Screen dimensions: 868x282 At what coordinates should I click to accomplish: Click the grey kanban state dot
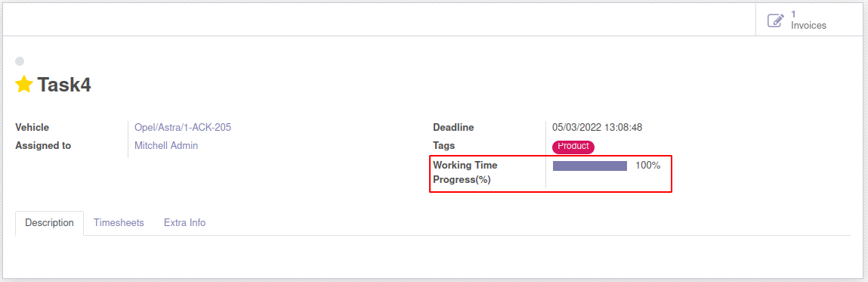(20, 61)
